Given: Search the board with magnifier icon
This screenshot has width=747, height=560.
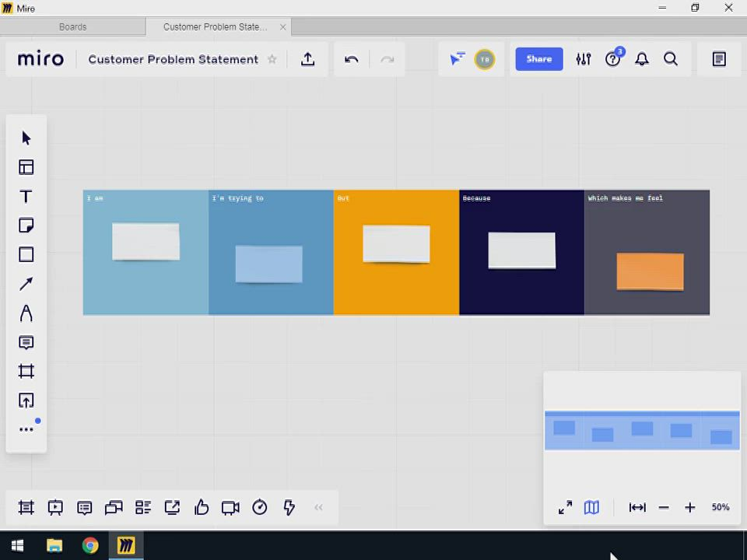Looking at the screenshot, I should click(671, 59).
